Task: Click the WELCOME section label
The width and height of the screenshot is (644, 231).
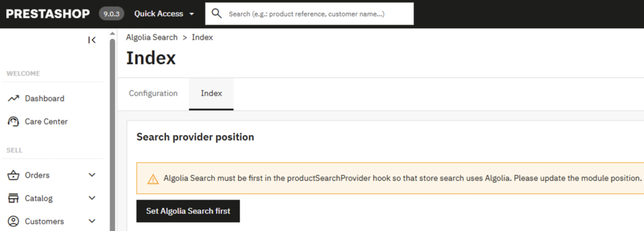Action: pyautogui.click(x=23, y=73)
